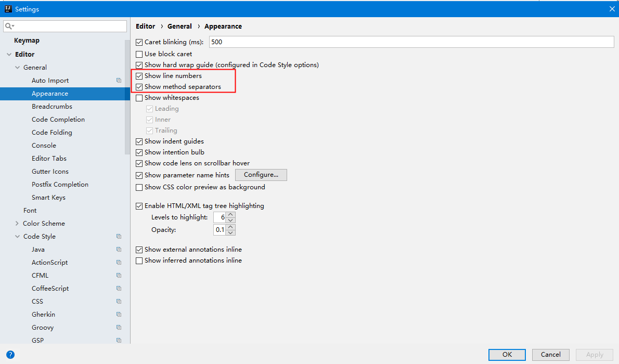
Task: Expand the Color Scheme node
Action: 17,224
